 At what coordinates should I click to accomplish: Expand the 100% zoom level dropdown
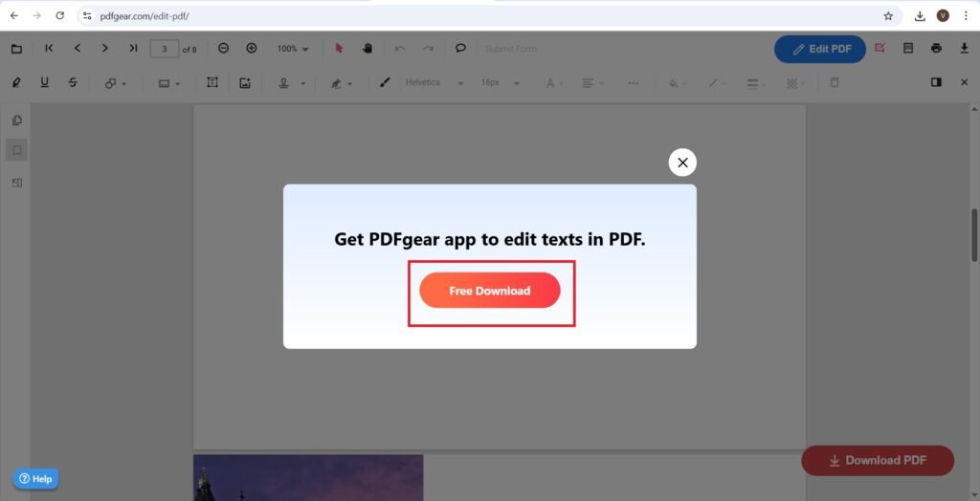(x=293, y=49)
